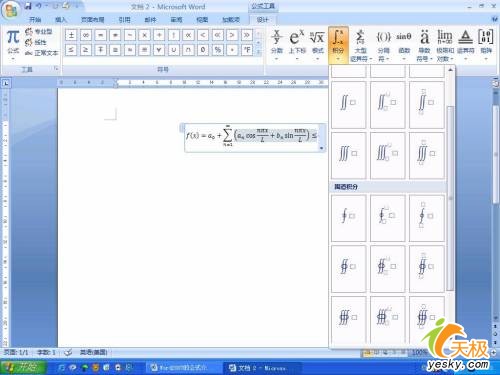Insert the union ∪ symbol
The image size is (500, 375).
(x=174, y=50)
